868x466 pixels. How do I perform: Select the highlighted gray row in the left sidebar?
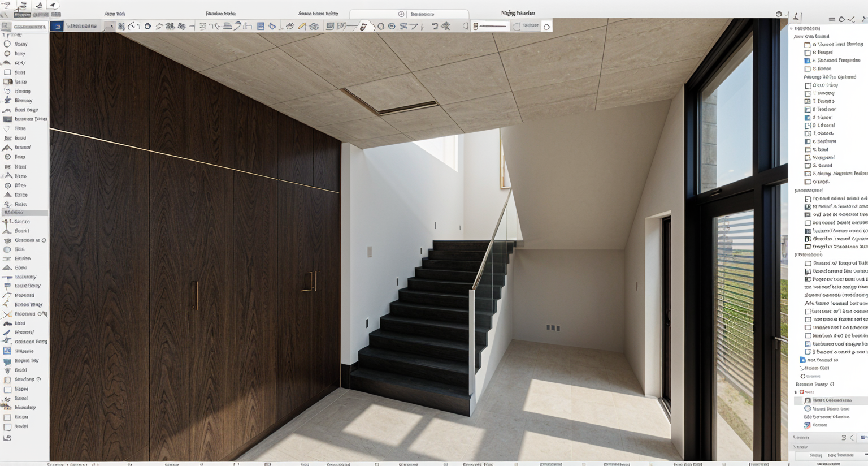(x=24, y=212)
